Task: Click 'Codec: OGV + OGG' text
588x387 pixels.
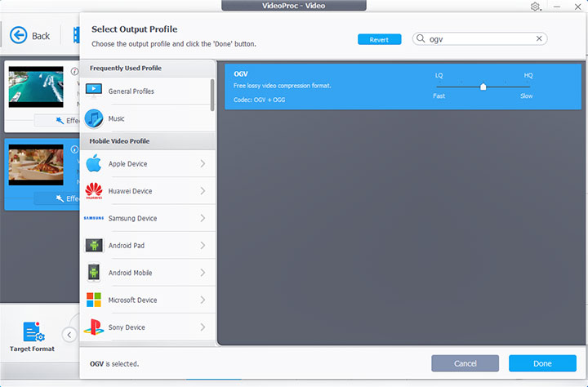Action: pyautogui.click(x=259, y=100)
